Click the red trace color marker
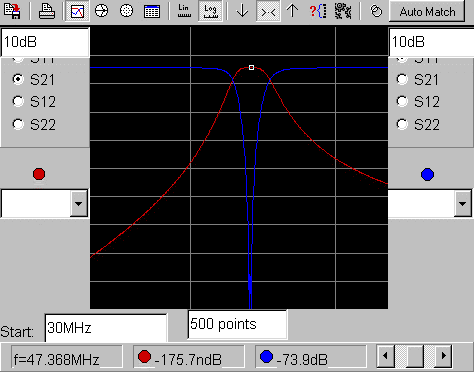Viewport: 474px width, 372px height. click(x=39, y=174)
